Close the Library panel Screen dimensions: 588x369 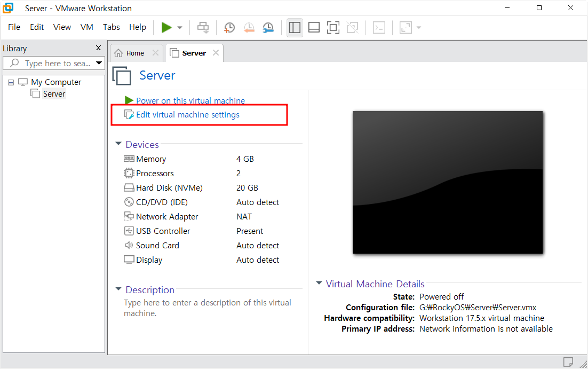pos(98,48)
